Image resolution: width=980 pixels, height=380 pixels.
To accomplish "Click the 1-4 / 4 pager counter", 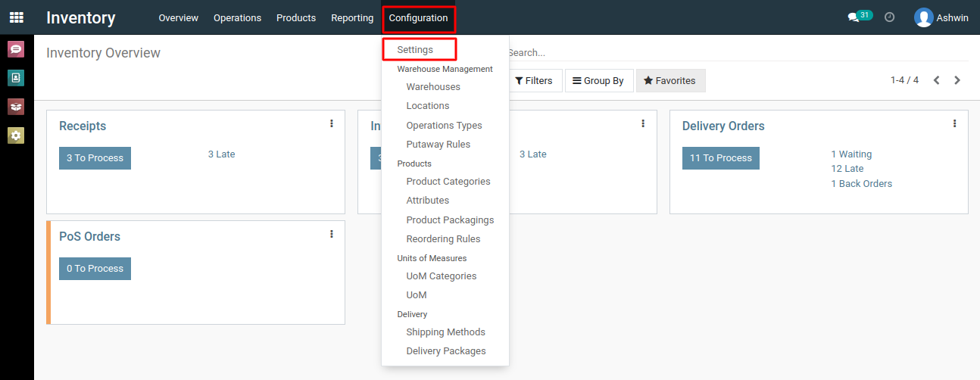I will tap(904, 80).
